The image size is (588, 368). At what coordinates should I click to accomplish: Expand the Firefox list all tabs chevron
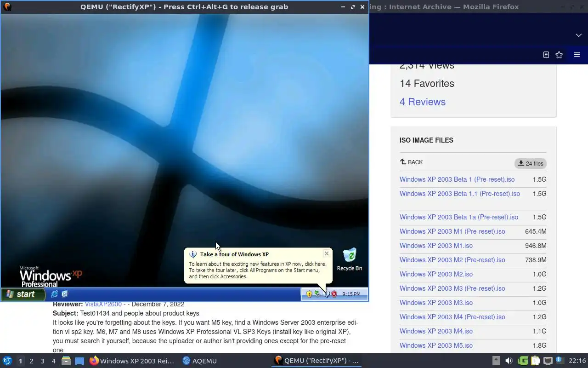[578, 35]
